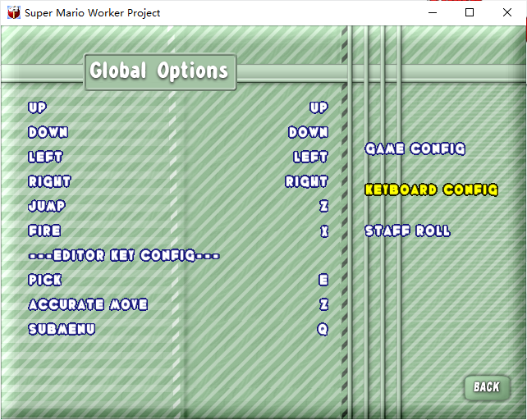Change the key bound to LEFT

pyautogui.click(x=310, y=157)
